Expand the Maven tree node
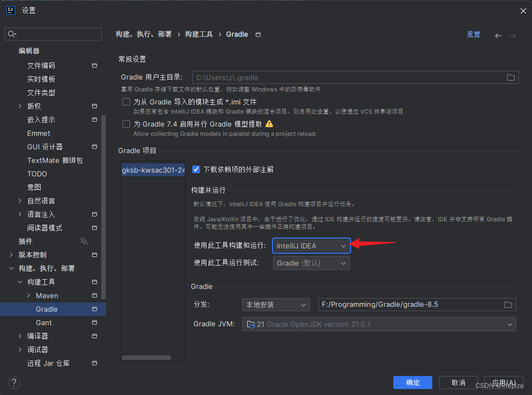 click(29, 295)
